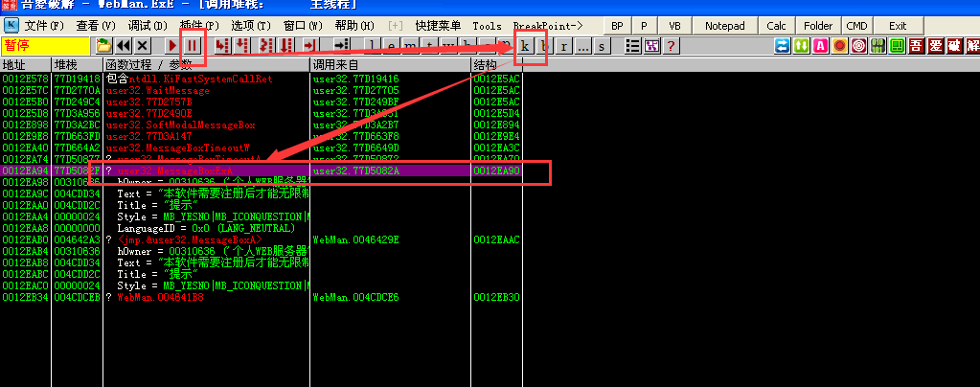Click the yellow 暂停 status field

pos(46,46)
